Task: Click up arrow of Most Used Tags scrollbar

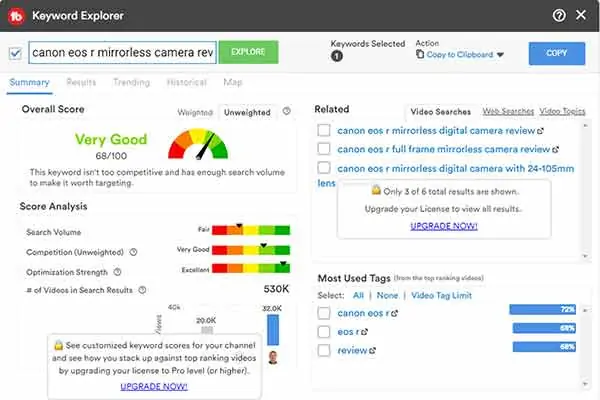Action: [585, 310]
